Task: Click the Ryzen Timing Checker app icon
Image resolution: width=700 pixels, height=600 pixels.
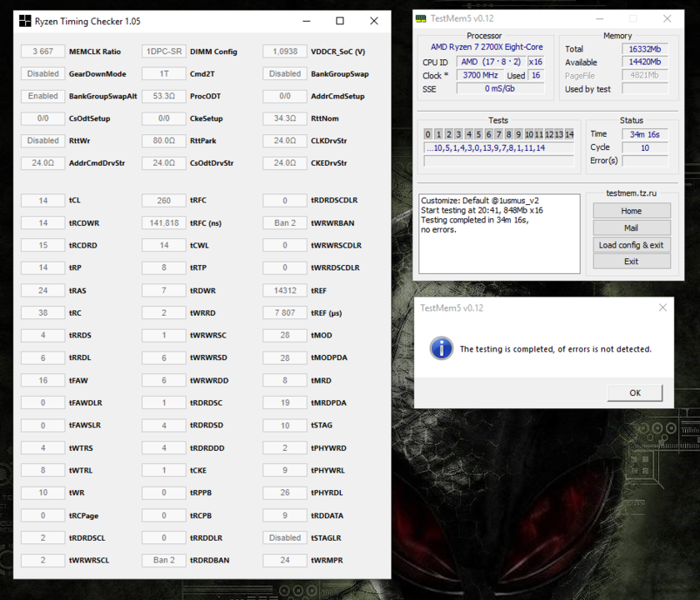Action: click(25, 21)
